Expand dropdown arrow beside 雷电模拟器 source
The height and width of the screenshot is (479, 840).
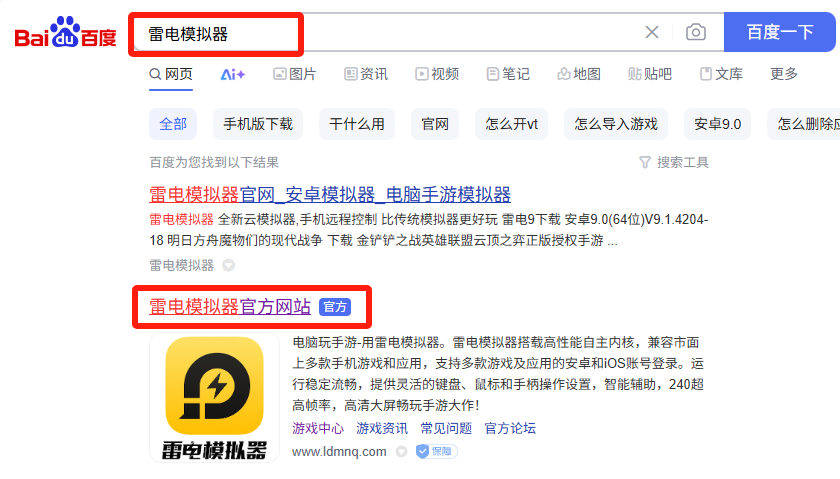point(229,265)
